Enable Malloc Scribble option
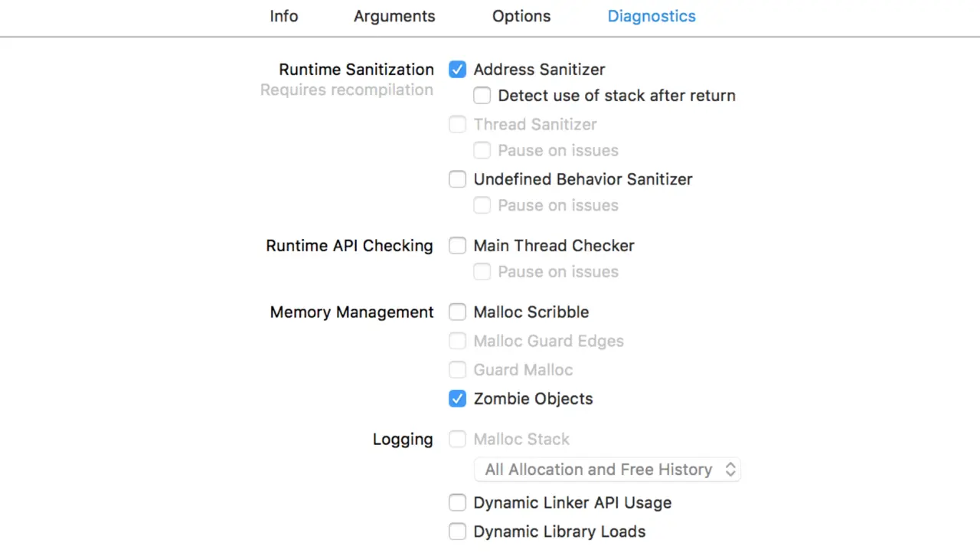The height and width of the screenshot is (553, 980). pos(457,312)
